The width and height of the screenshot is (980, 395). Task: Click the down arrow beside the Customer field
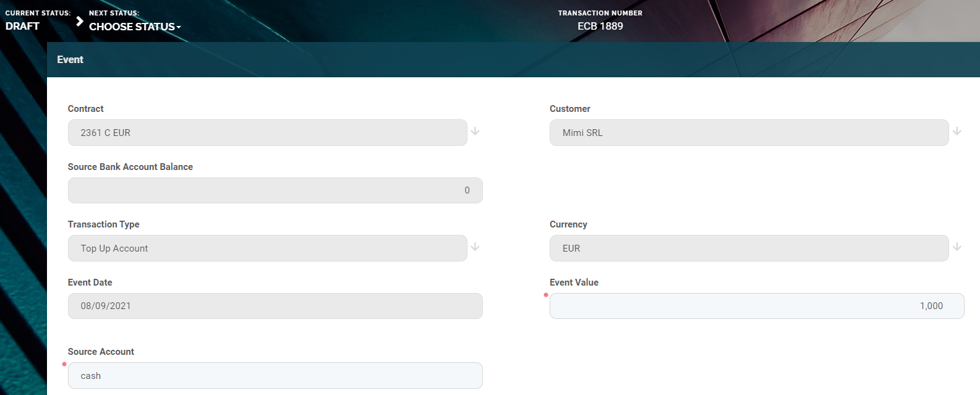[957, 132]
